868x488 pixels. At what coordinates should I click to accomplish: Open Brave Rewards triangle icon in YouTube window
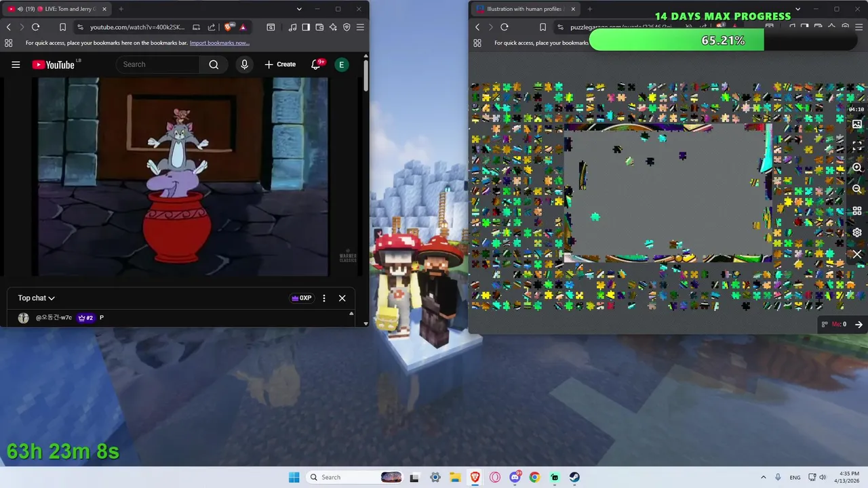(x=243, y=27)
